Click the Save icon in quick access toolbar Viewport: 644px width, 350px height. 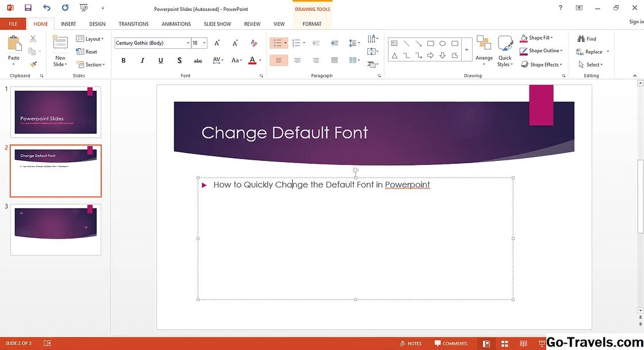pos(28,8)
